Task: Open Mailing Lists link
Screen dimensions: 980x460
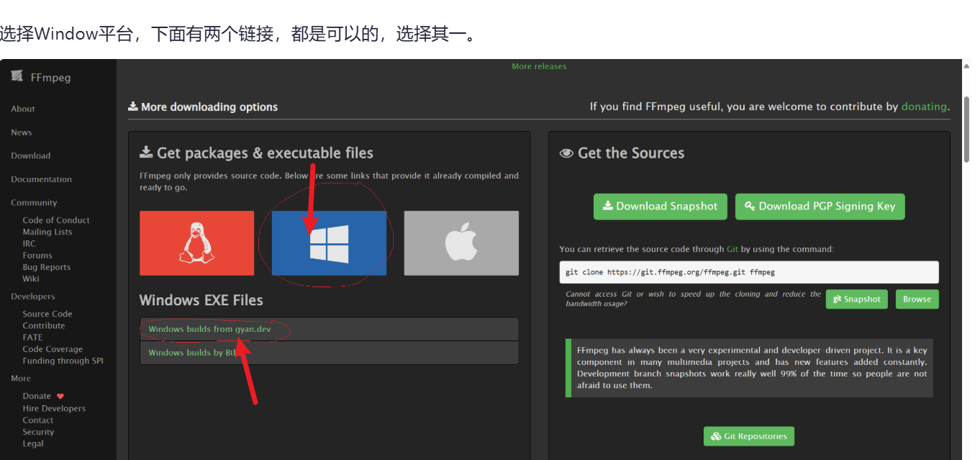Action: [x=47, y=232]
